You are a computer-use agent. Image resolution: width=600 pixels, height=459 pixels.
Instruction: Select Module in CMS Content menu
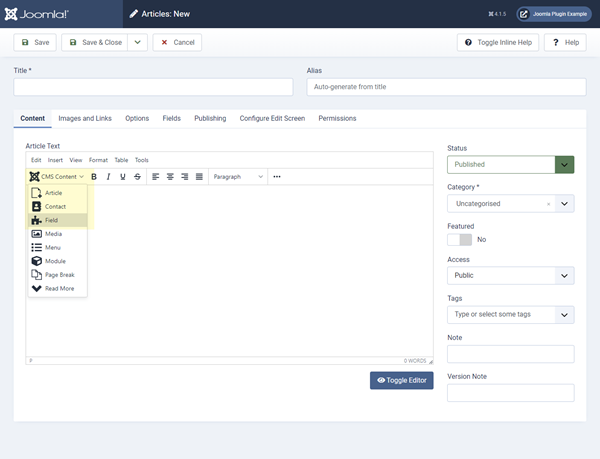[57, 261]
